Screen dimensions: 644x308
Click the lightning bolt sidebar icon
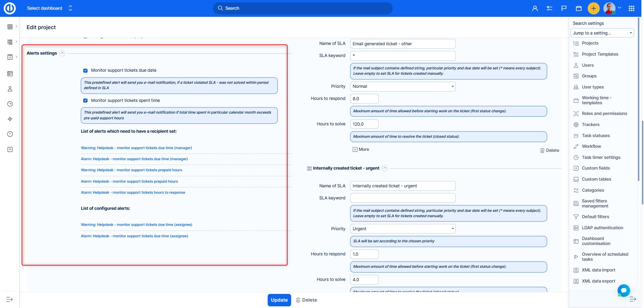point(10,119)
